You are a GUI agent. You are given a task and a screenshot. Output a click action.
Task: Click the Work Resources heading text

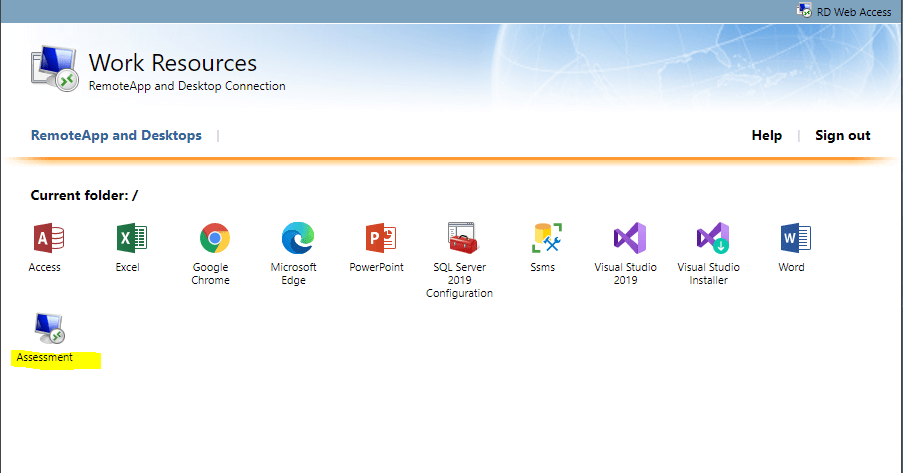point(173,63)
